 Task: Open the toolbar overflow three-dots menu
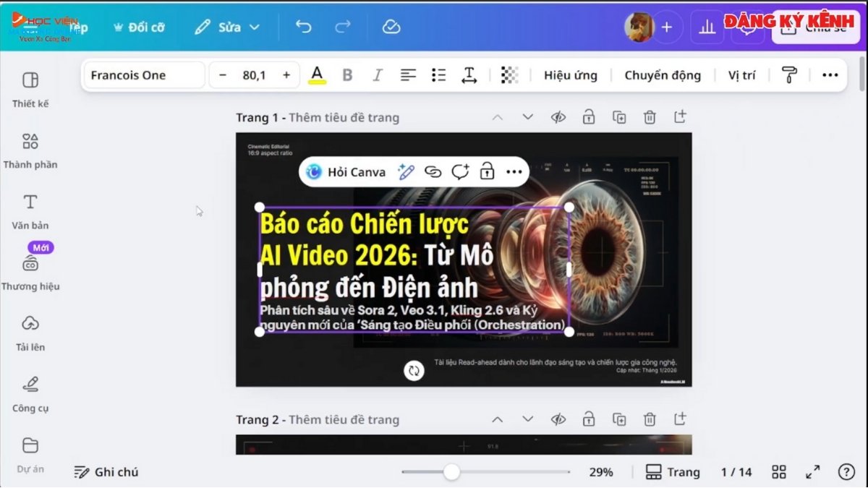point(830,74)
